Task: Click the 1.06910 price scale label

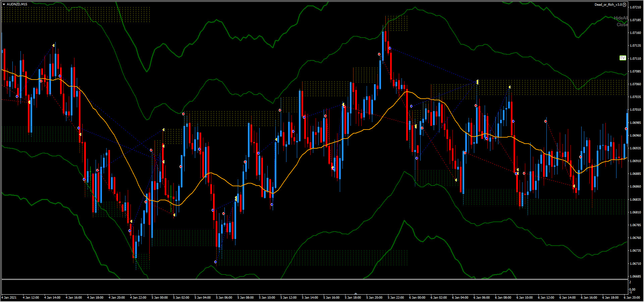Action: (635, 161)
